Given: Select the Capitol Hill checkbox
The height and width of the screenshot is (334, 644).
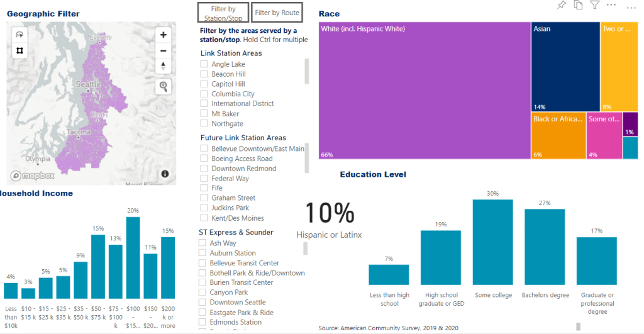Looking at the screenshot, I should 204,84.
